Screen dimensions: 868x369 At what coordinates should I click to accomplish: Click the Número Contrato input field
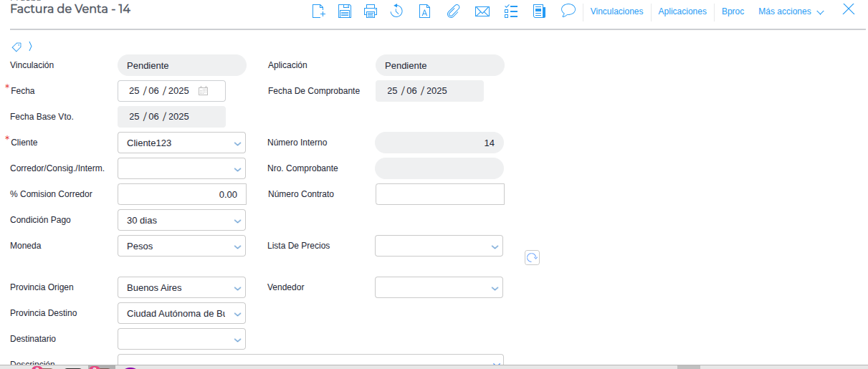coord(440,194)
